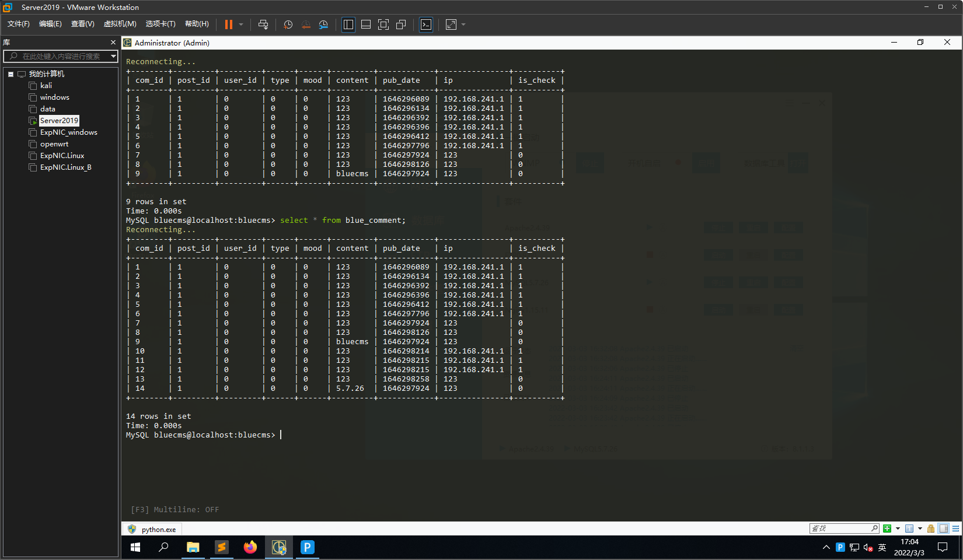Open the library search dropdown arrow
This screenshot has width=963, height=560.
coord(113,56)
